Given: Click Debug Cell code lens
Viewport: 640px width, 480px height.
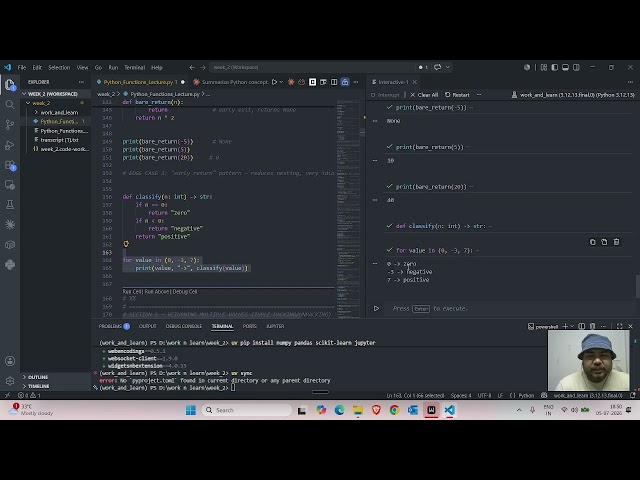Looking at the screenshot, I should tap(185, 292).
